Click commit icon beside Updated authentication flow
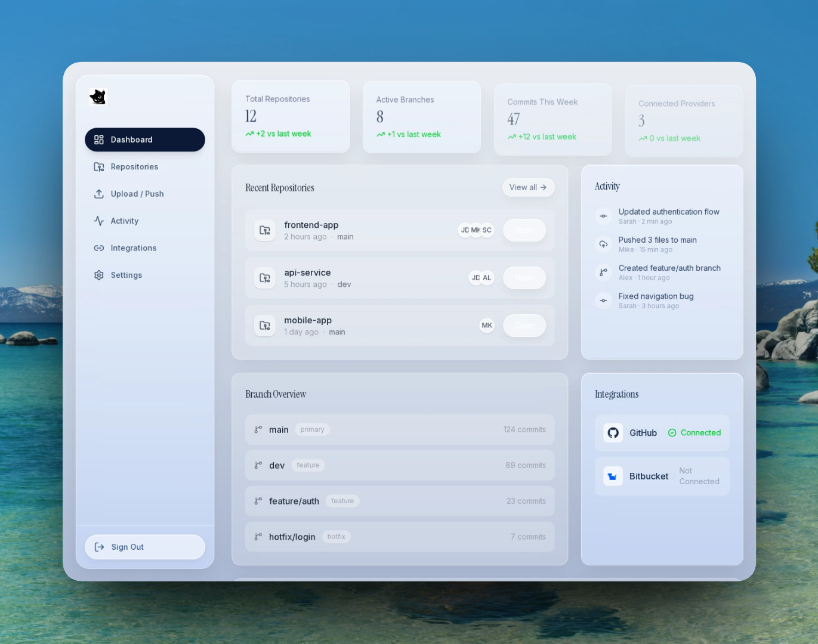818x644 pixels. pyautogui.click(x=603, y=216)
